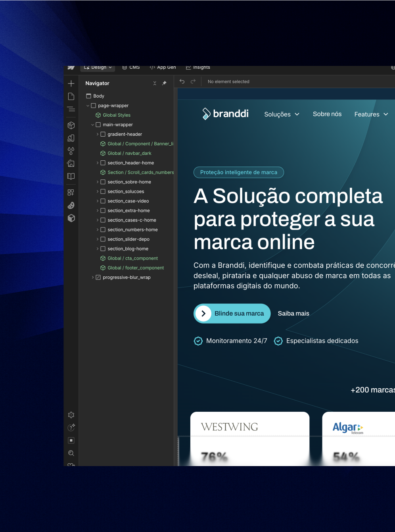Click the blob-shaped app icon in sidebar
Viewport: 395px width, 532px height.
tap(71, 205)
